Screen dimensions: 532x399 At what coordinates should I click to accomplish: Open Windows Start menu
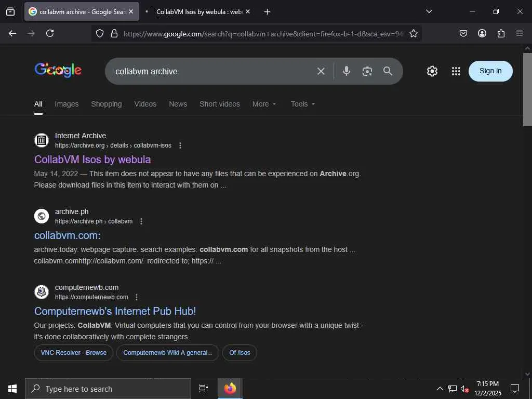point(12,389)
